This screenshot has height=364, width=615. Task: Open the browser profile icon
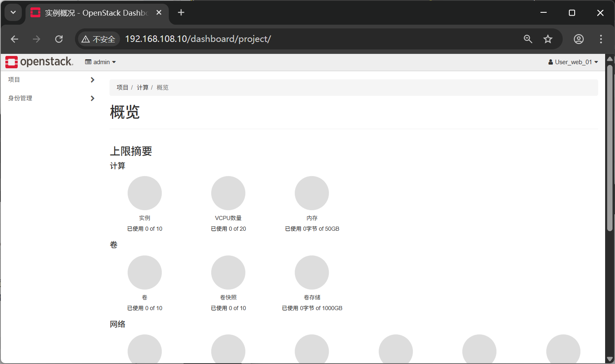(579, 39)
